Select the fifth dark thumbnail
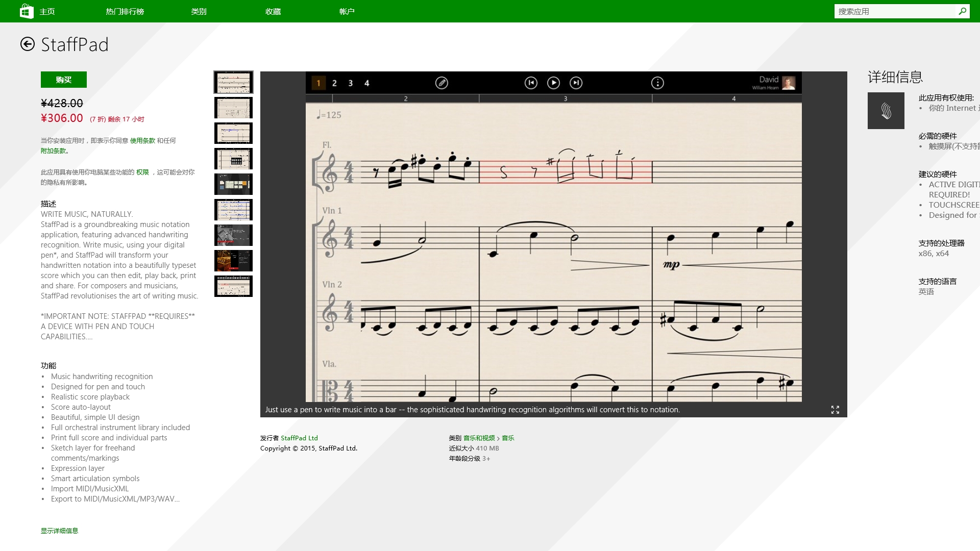 click(233, 184)
